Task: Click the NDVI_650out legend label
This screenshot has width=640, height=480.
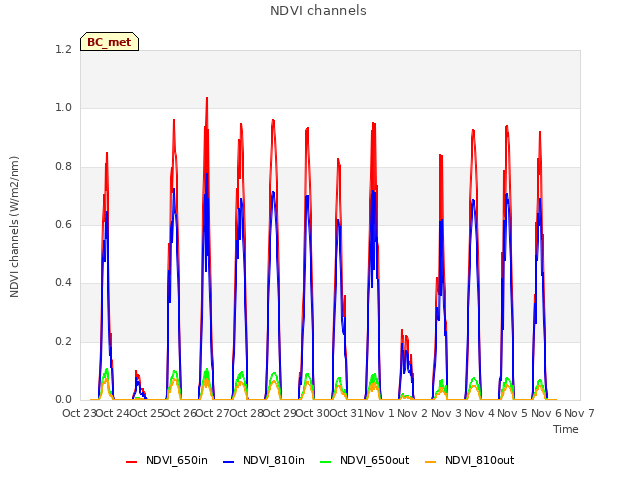Action: pos(375,460)
